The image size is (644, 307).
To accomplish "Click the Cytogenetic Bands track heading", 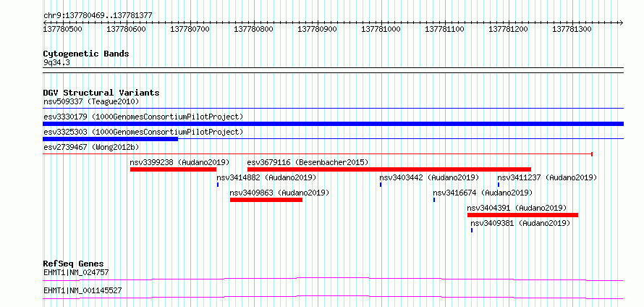I will click(x=86, y=54).
